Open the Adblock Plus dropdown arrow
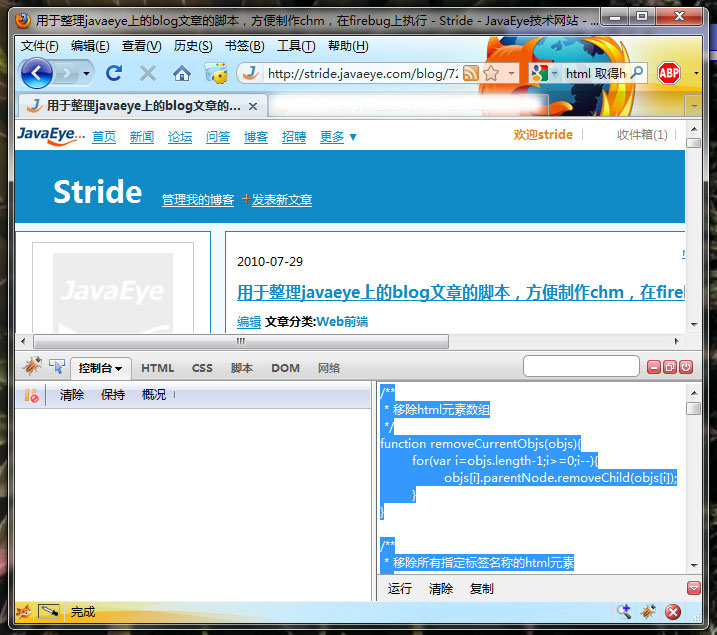The image size is (717, 635). pyautogui.click(x=696, y=73)
